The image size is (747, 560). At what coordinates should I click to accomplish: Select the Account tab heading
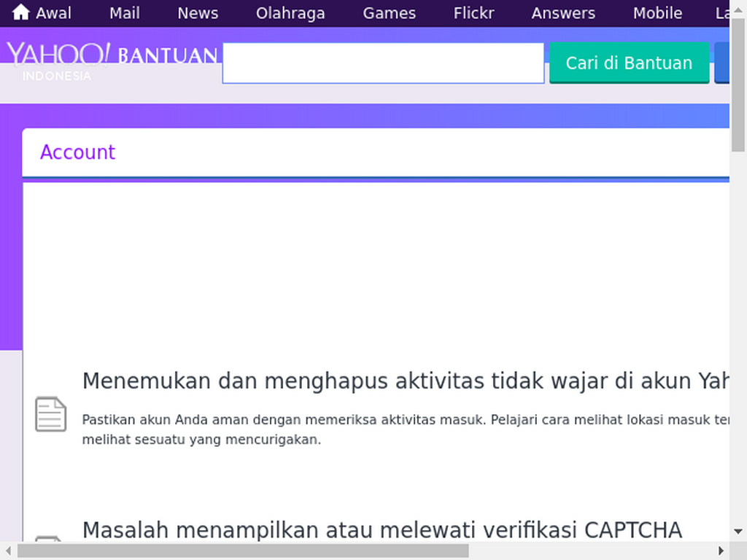point(77,152)
